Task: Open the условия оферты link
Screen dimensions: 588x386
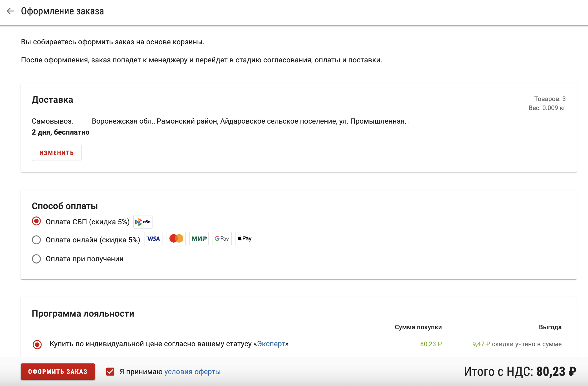Action: 192,372
